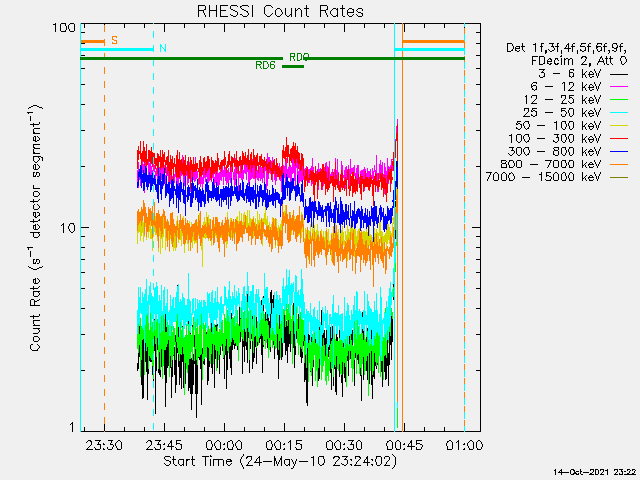
Task: Select the blue 300 - 800 keV legend line
Action: point(620,152)
